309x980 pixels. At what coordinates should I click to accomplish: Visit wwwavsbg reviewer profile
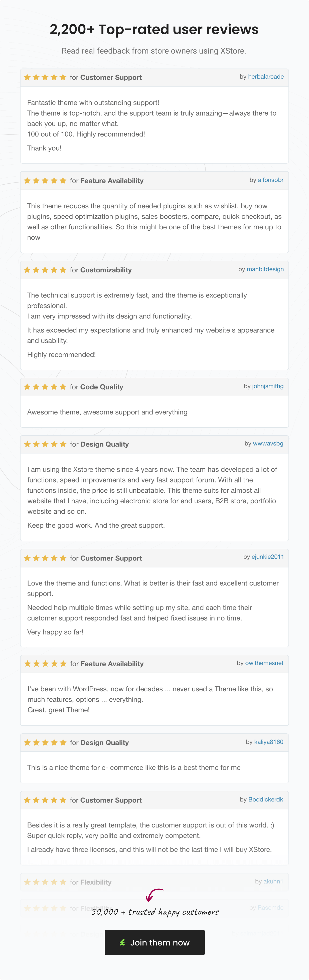268,443
